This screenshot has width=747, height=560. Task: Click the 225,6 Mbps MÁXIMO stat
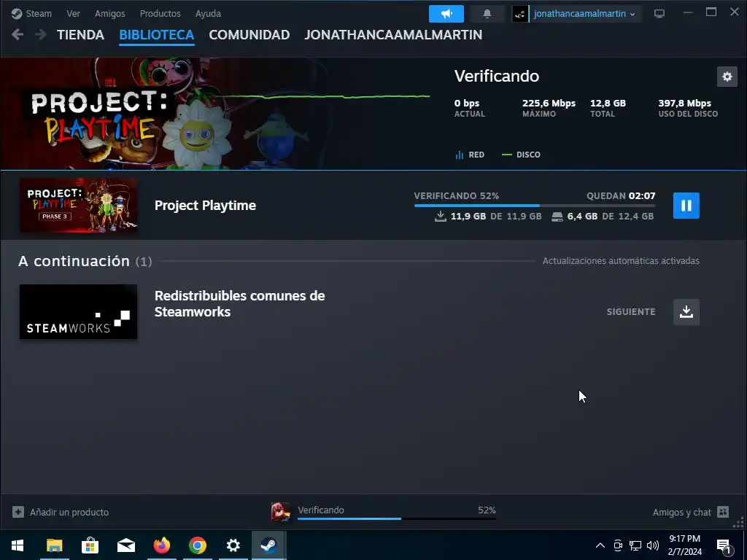point(549,108)
